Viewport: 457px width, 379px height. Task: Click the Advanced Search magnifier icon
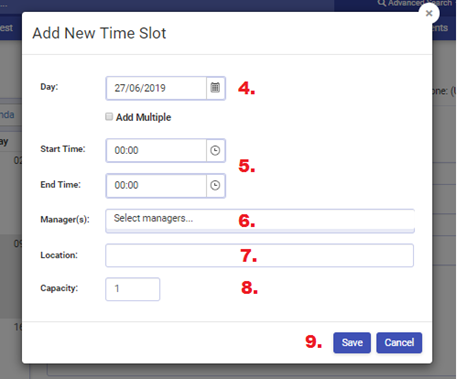[x=382, y=3]
